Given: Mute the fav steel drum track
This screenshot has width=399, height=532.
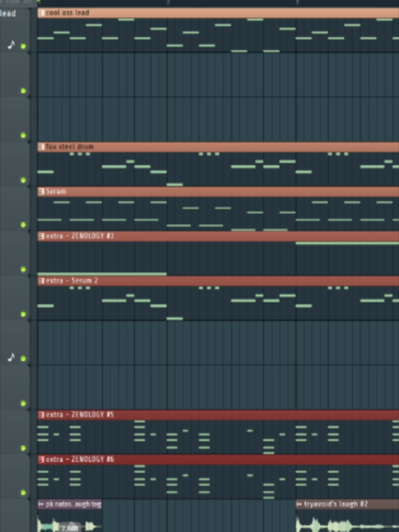Looking at the screenshot, I should pyautogui.click(x=23, y=180).
